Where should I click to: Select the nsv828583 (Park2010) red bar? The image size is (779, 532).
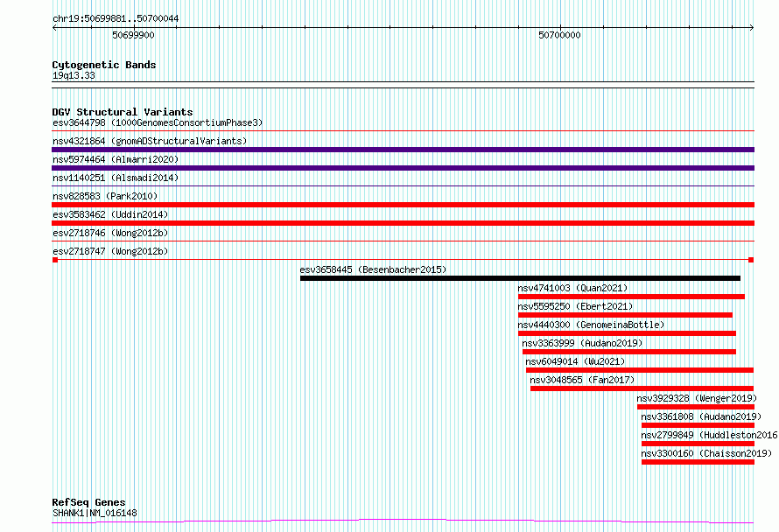(x=403, y=205)
